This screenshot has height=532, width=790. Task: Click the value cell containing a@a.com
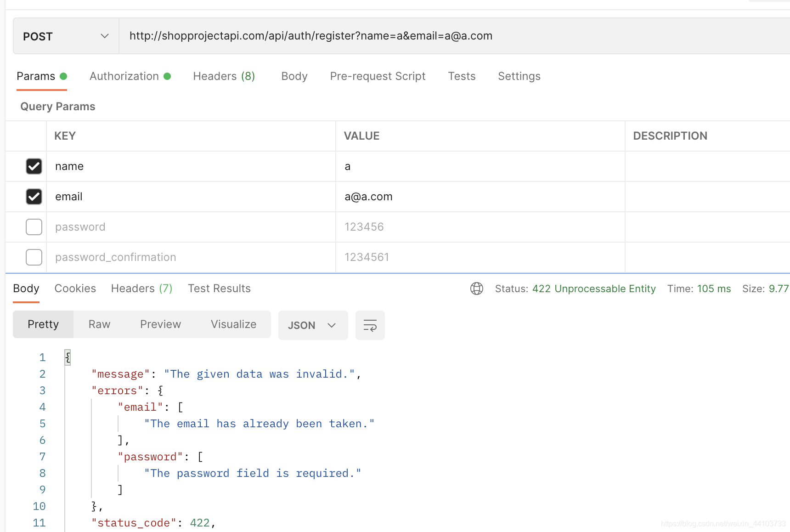pos(480,197)
